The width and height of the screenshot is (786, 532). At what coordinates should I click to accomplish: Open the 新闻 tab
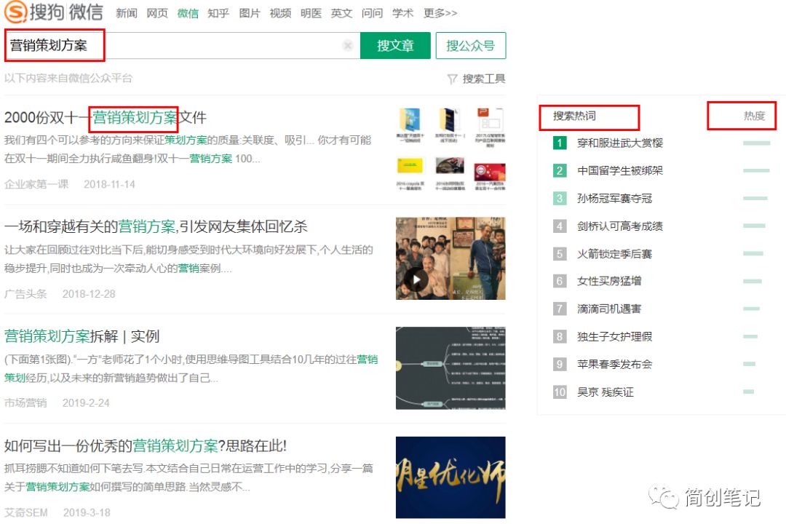click(x=127, y=13)
